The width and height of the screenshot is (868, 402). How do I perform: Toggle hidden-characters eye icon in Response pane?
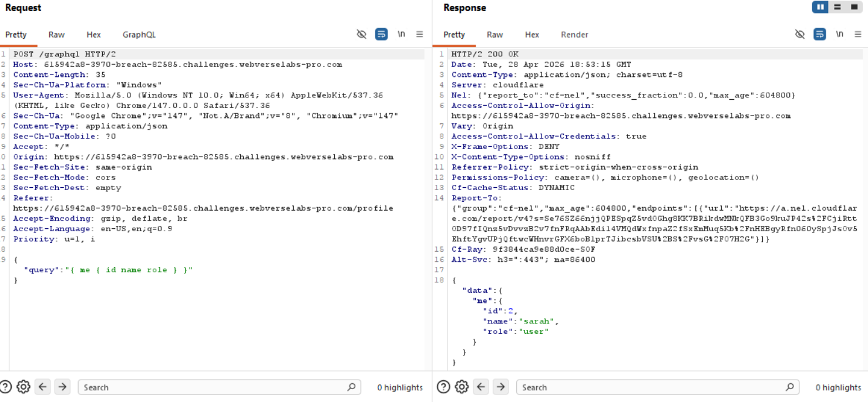coord(800,34)
